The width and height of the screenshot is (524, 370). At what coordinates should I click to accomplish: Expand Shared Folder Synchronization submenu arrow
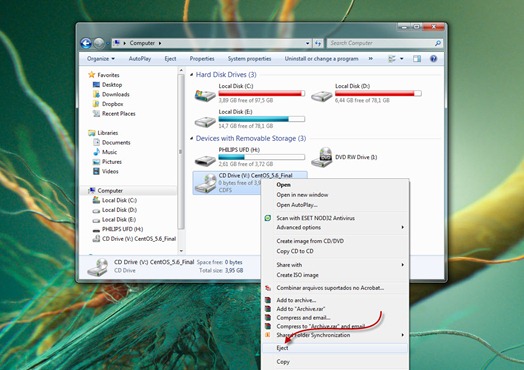(x=403, y=335)
